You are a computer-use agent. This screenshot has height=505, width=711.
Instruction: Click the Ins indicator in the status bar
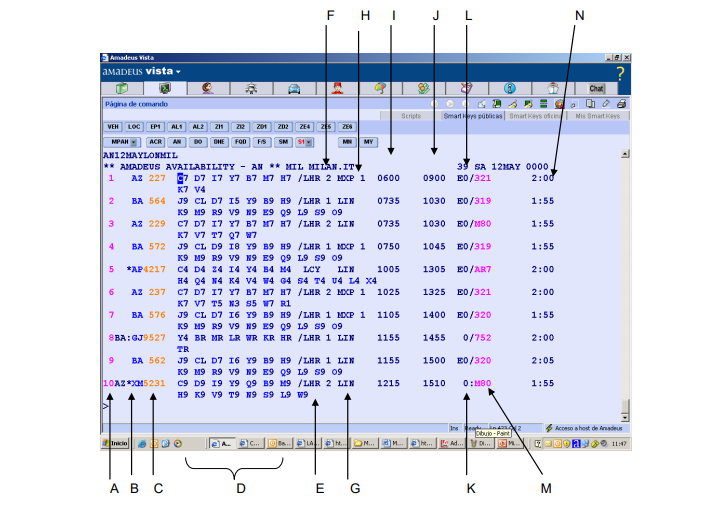tap(454, 428)
